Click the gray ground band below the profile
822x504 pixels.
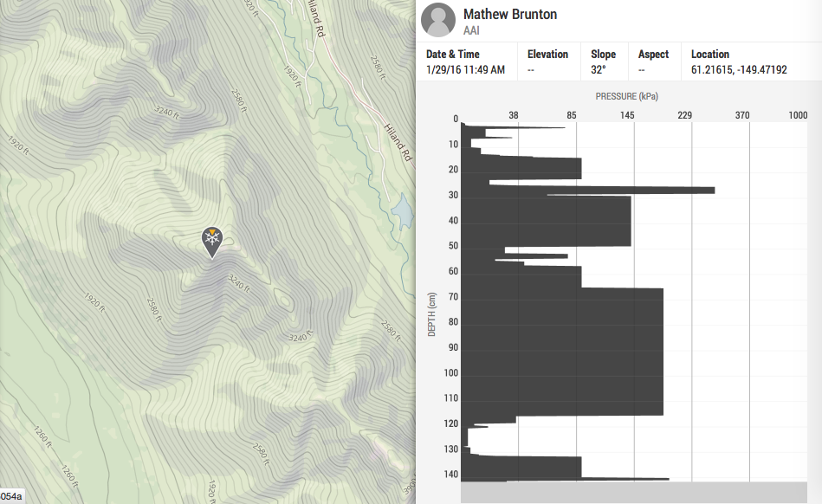pos(634,493)
